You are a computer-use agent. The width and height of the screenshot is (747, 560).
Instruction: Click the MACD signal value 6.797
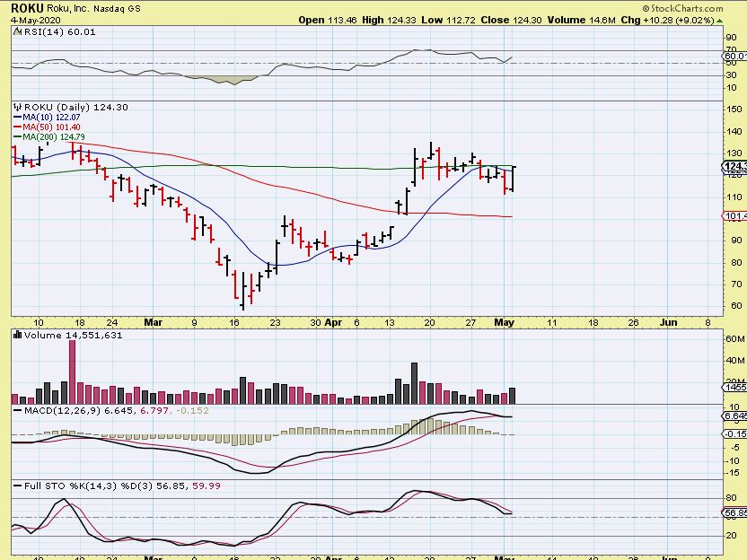(x=154, y=410)
